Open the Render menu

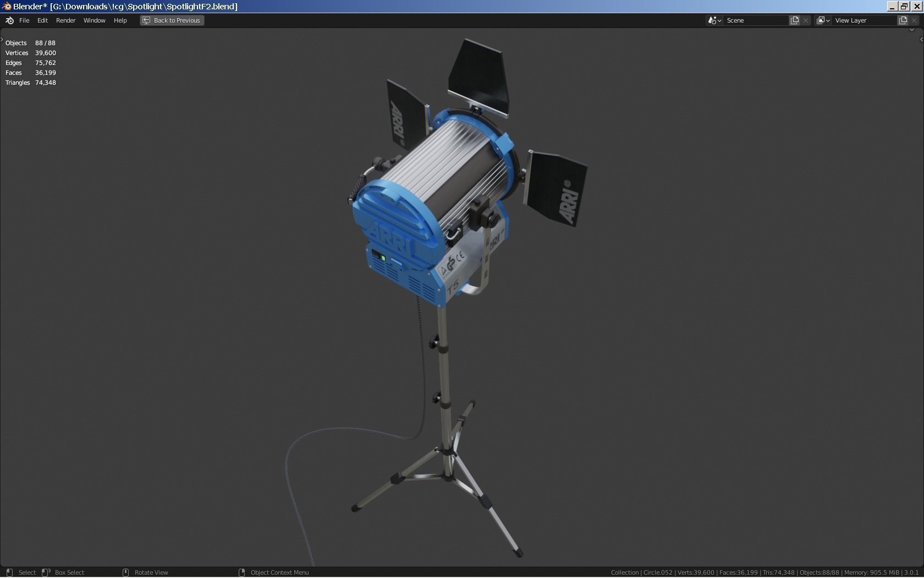(x=65, y=20)
